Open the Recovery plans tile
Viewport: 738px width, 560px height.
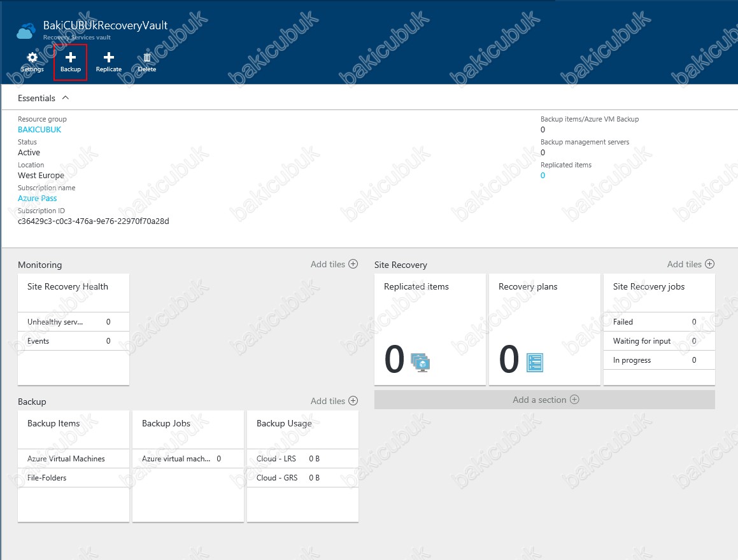[x=544, y=329]
